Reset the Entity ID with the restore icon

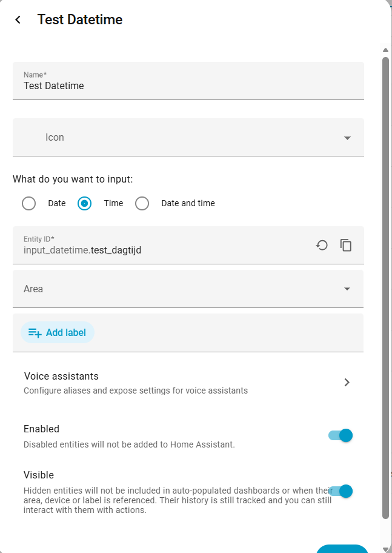(322, 245)
